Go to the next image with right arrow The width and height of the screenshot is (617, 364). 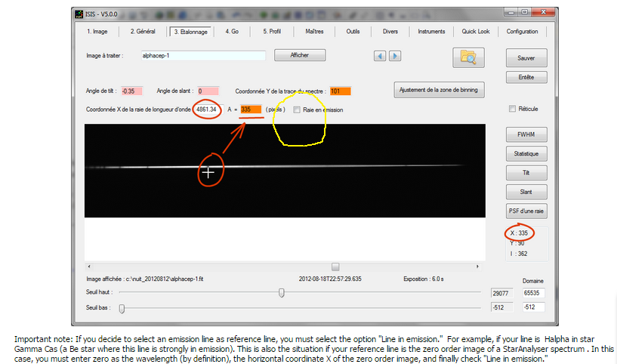coord(395,56)
